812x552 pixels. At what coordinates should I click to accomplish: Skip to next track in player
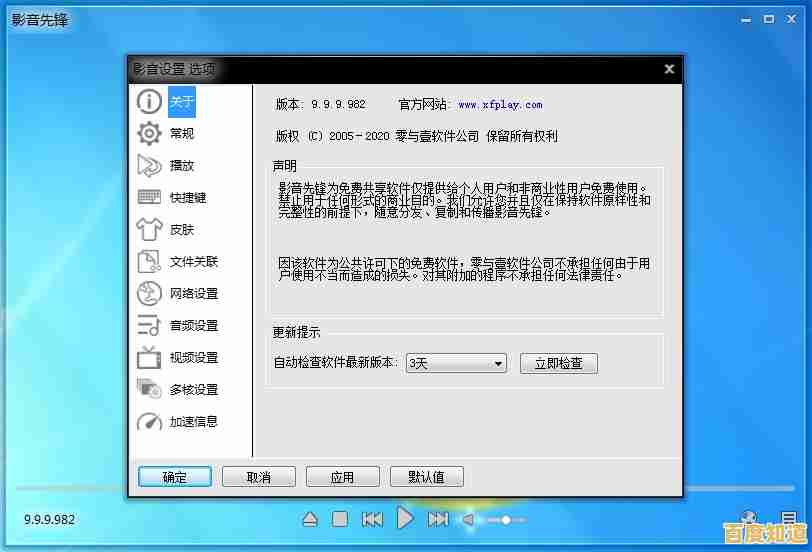click(438, 519)
